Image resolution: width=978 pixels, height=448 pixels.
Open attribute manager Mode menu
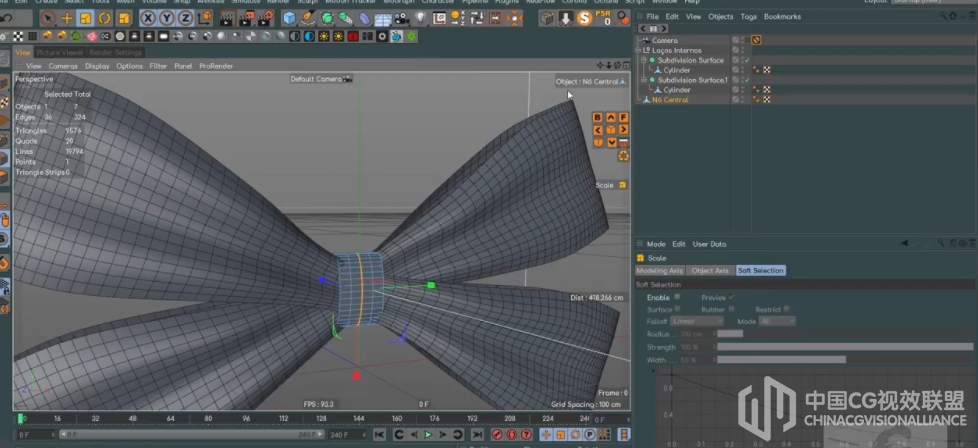point(656,244)
